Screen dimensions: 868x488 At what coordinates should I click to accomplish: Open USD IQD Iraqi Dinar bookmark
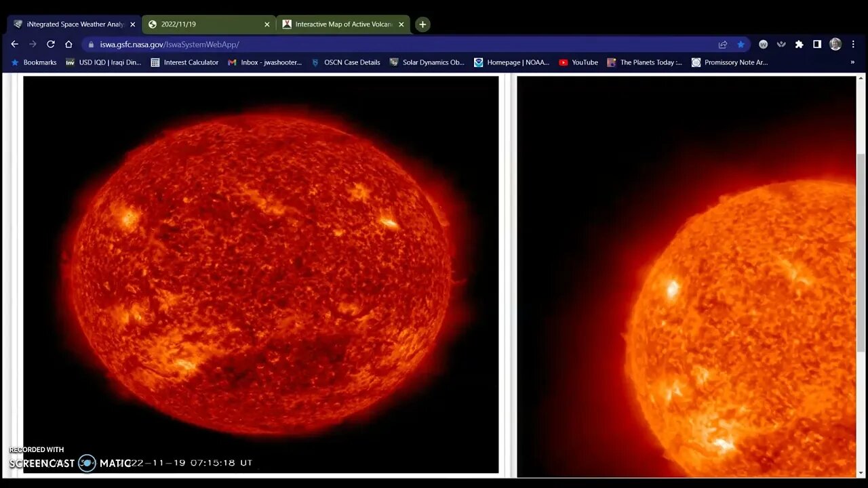(x=103, y=62)
